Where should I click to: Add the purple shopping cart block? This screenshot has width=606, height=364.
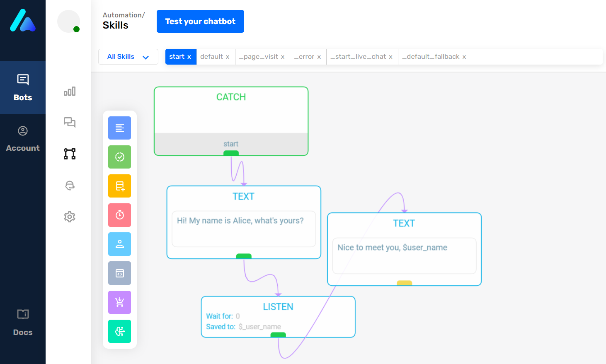coord(119,302)
